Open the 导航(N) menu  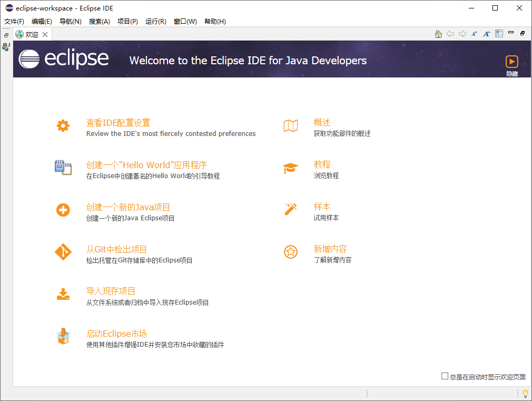(70, 22)
